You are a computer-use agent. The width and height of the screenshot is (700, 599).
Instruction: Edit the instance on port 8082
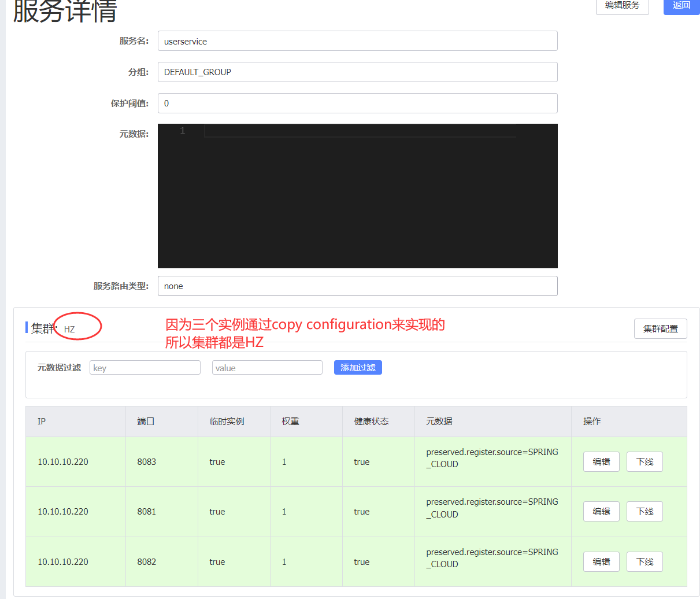pyautogui.click(x=601, y=561)
